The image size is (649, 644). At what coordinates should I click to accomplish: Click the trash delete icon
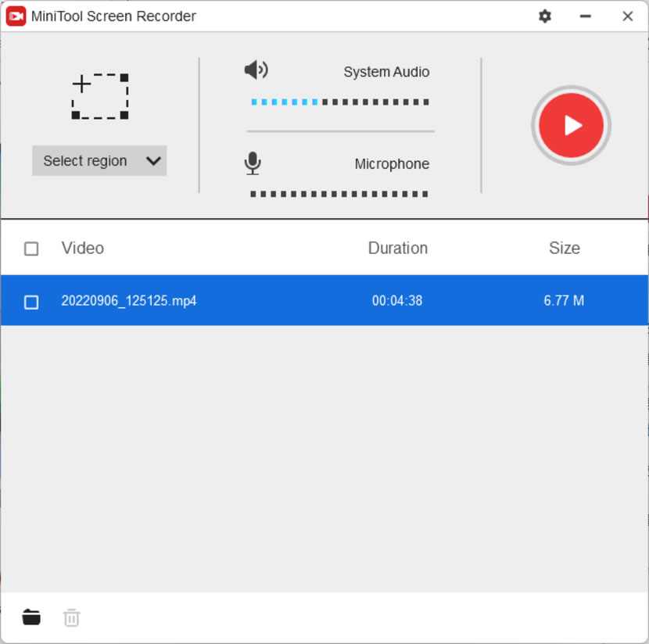click(x=72, y=617)
